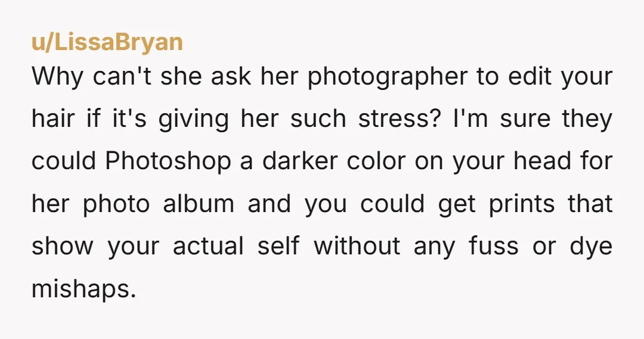
Task: Click the word "giving" in the comment
Action: point(193,119)
